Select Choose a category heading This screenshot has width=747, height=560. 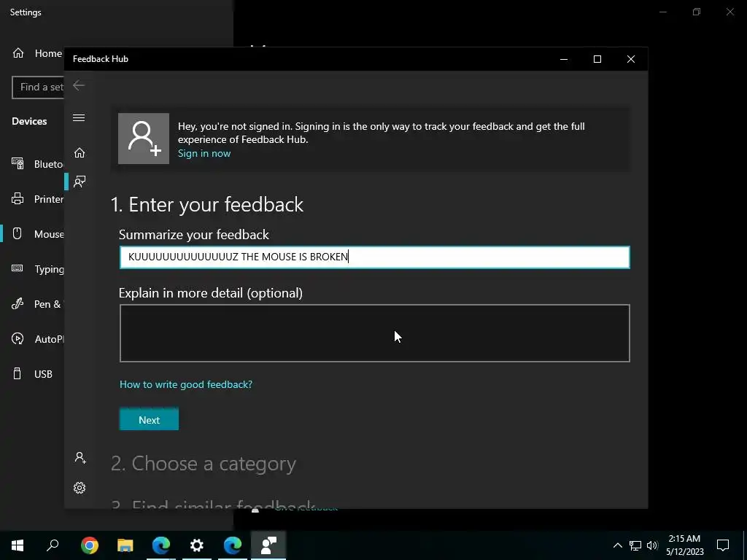(x=204, y=463)
